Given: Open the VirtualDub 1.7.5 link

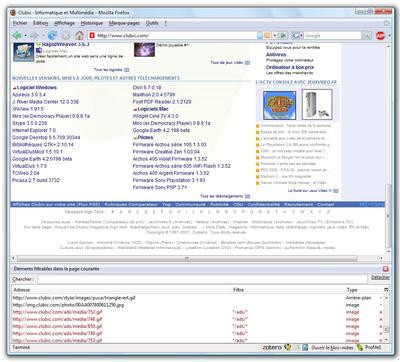Looking at the screenshot, I should (x=30, y=166).
